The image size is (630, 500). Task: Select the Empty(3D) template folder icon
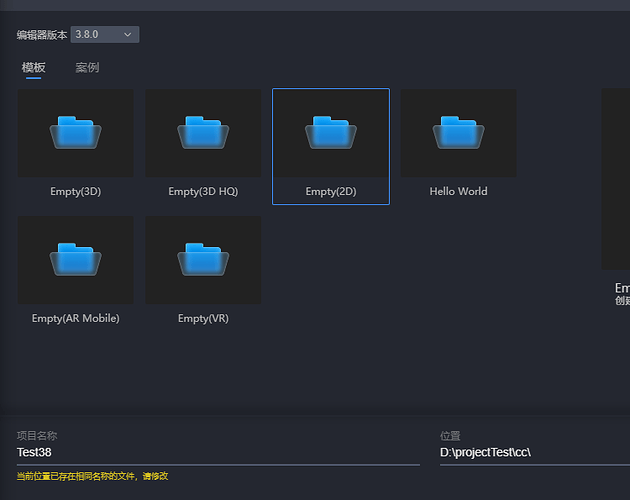[x=76, y=132]
